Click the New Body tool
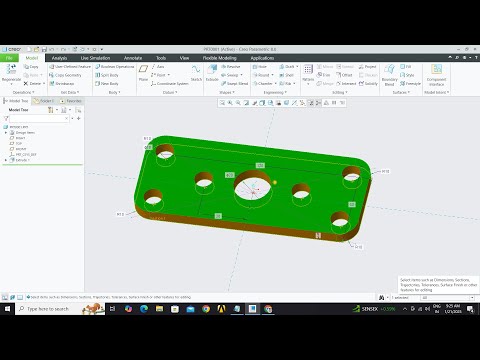Viewport: 480px width, 360px height. (x=107, y=83)
